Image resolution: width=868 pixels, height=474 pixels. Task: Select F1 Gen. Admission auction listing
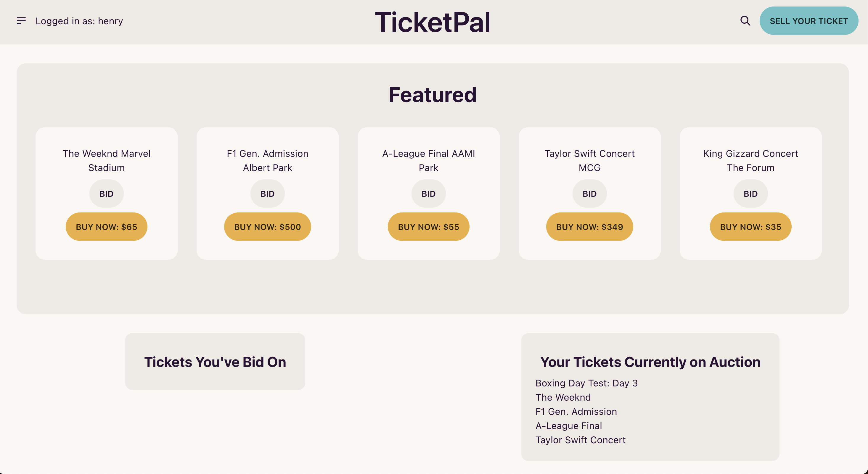(576, 412)
